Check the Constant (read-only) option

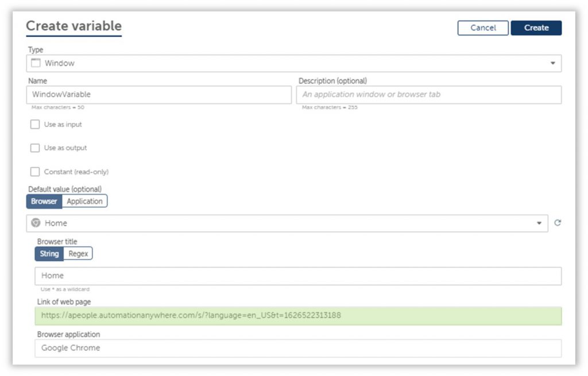pyautogui.click(x=35, y=172)
